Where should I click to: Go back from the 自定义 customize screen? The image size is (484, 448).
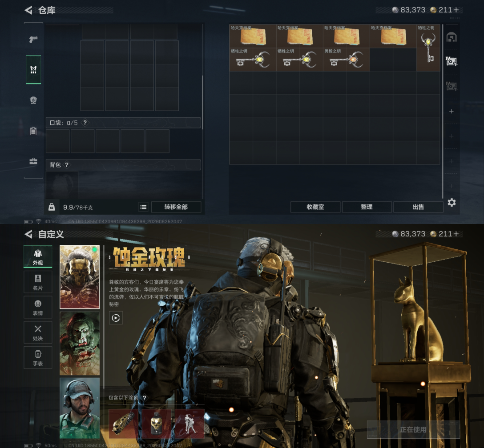(28, 234)
